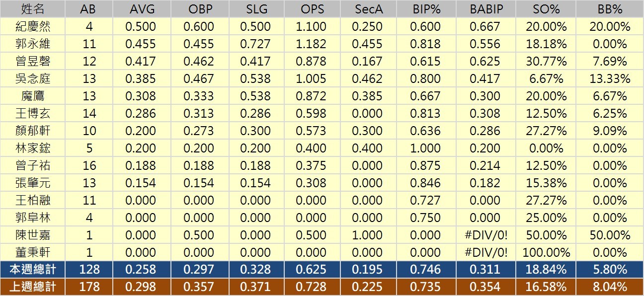Click the SO% column header
The width and height of the screenshot is (644, 296).
pos(545,9)
